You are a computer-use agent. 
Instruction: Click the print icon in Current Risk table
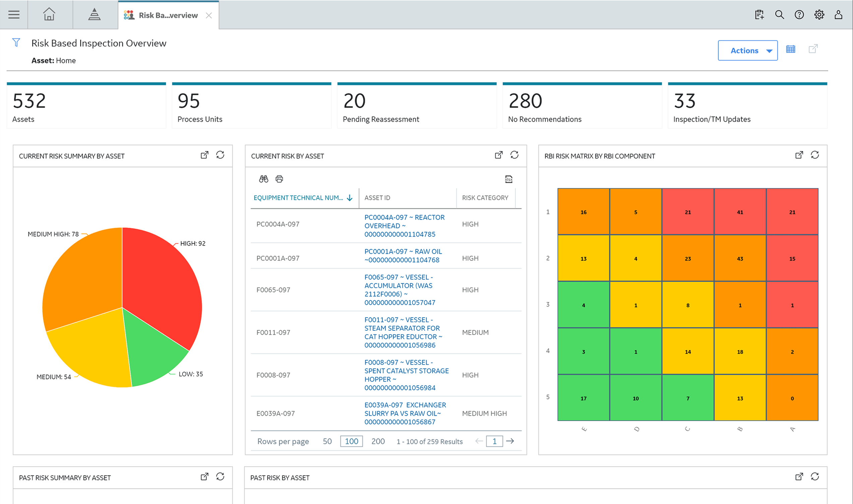click(x=279, y=179)
